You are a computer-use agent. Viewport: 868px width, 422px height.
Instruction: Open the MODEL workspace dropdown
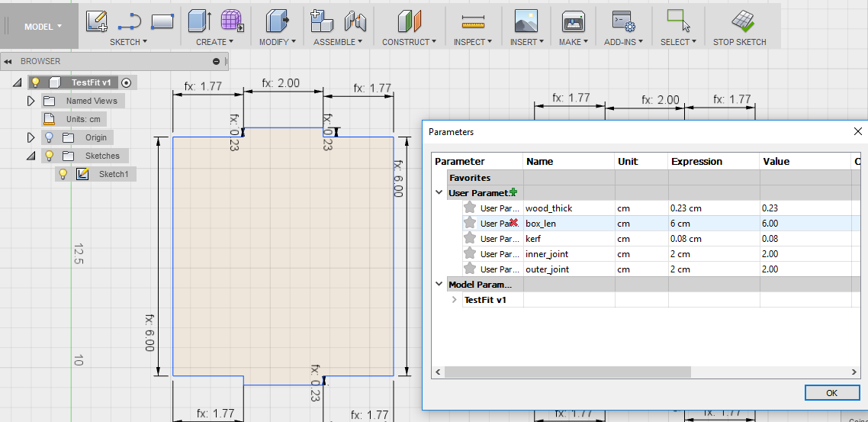43,27
